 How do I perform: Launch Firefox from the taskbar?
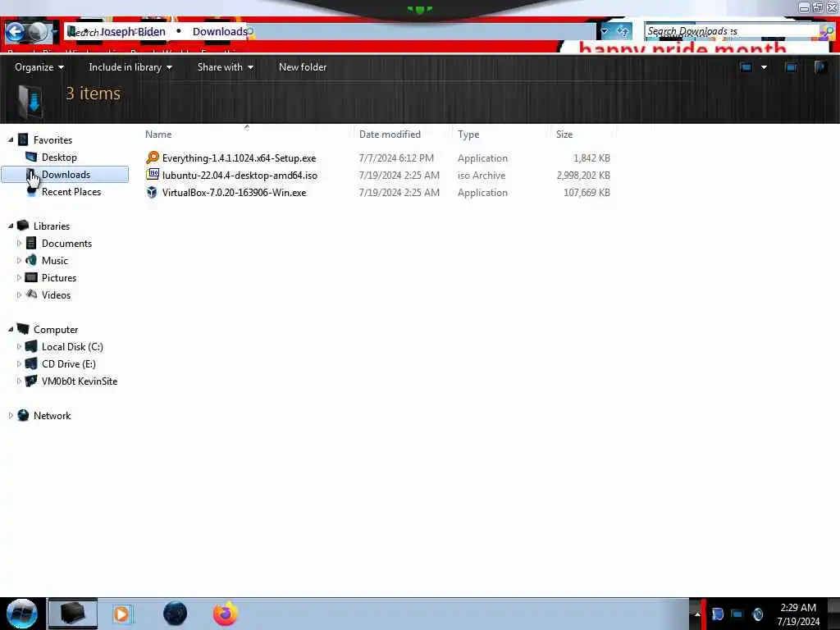pos(226,614)
